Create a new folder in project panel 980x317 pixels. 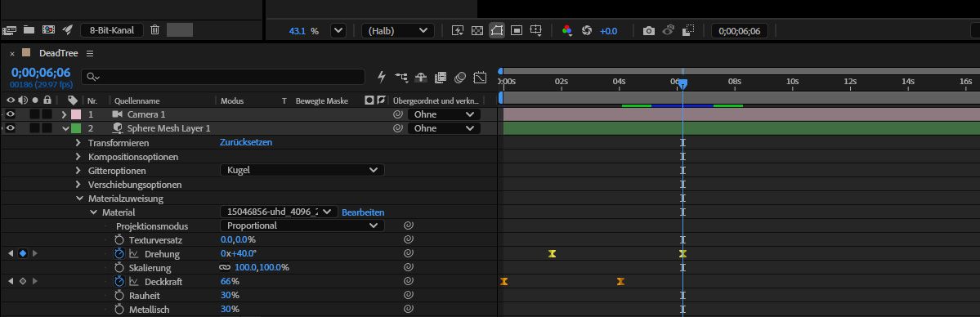coord(29,30)
